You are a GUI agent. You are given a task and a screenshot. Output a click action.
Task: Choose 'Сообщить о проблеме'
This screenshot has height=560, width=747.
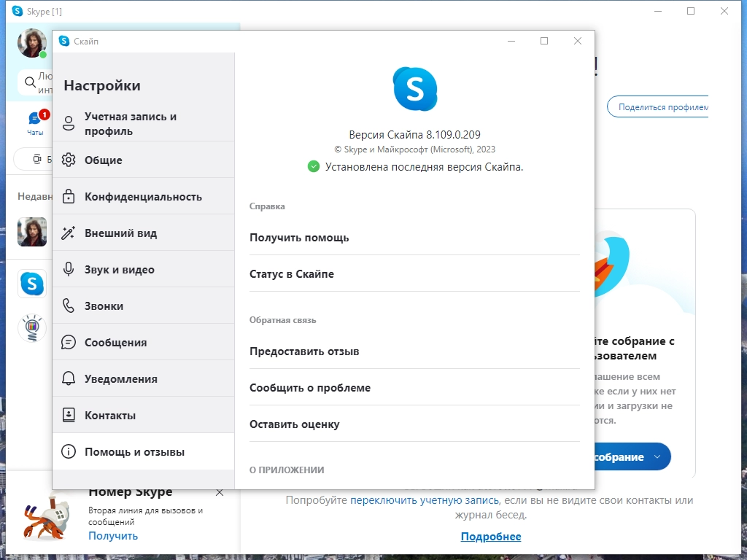(414, 388)
